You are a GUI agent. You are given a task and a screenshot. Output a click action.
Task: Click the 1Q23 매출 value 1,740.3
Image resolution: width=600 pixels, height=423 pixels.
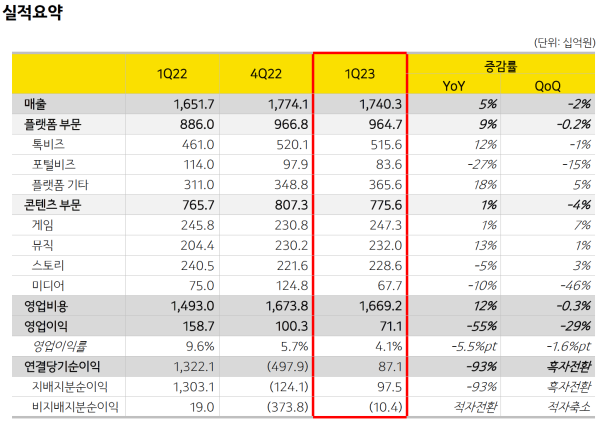pyautogui.click(x=380, y=104)
